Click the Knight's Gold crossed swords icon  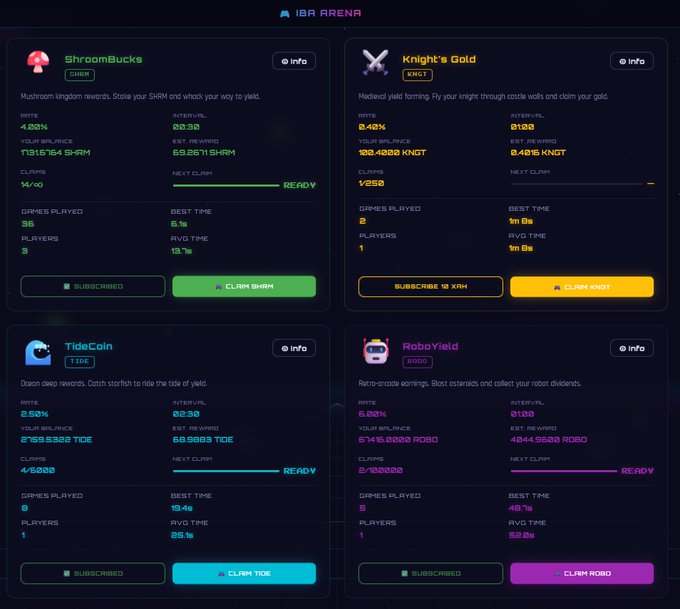click(375, 62)
